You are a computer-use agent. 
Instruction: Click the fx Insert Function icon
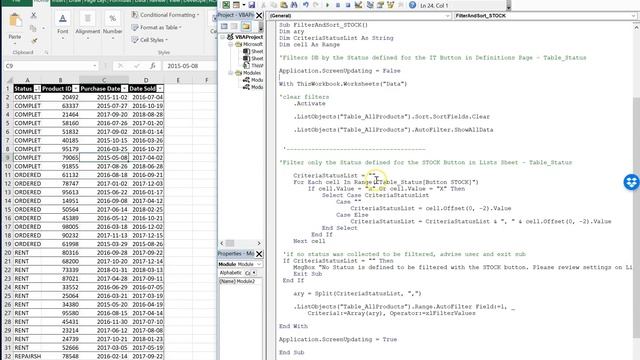click(x=152, y=66)
